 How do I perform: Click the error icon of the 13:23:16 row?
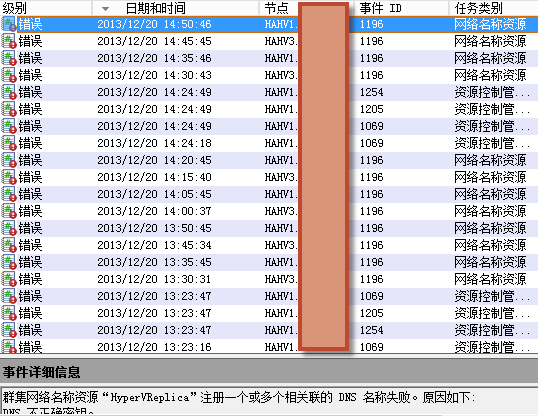[x=9, y=347]
